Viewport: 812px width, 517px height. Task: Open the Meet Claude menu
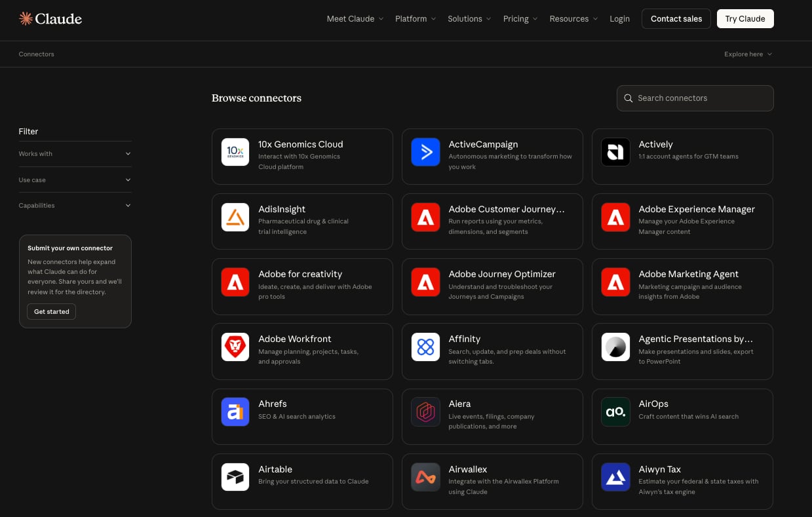tap(355, 18)
